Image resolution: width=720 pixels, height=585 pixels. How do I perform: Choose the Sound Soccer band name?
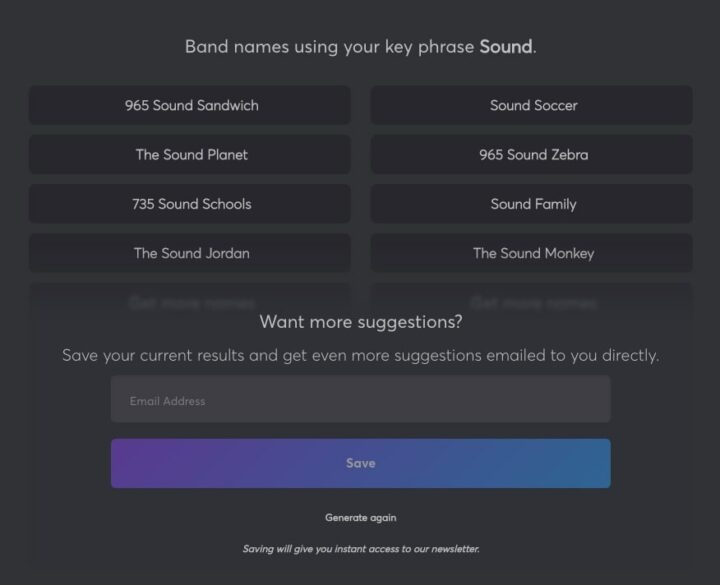click(533, 105)
